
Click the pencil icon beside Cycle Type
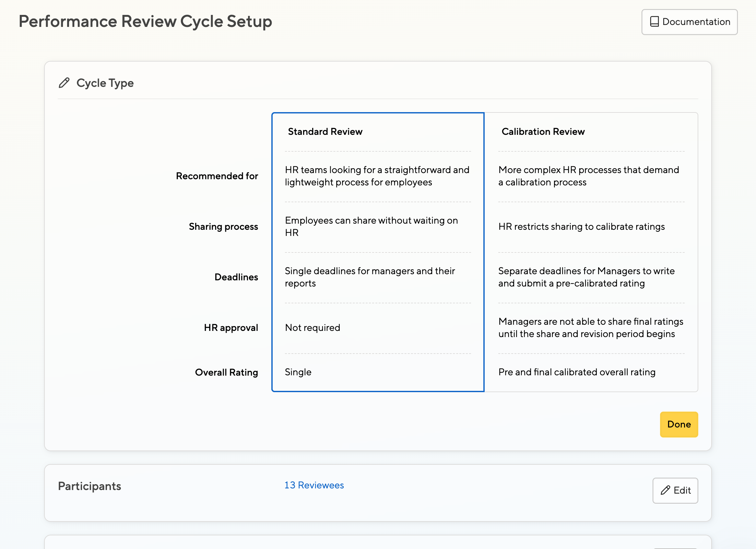64,83
